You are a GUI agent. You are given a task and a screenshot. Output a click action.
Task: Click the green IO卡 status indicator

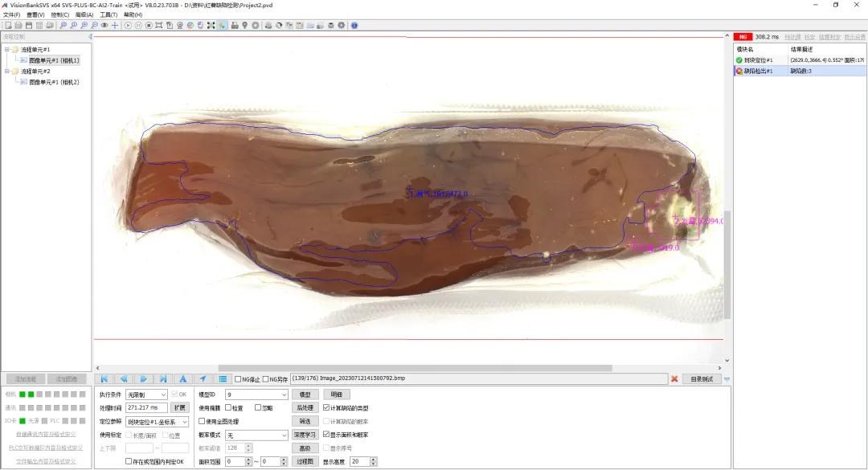click(23, 421)
